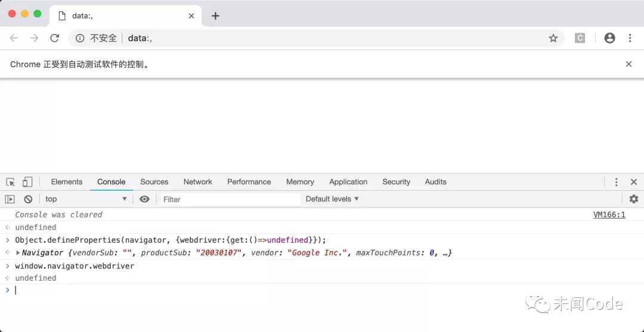This screenshot has width=644, height=332.
Task: Click the site information icon beside 不安全
Action: (x=80, y=38)
